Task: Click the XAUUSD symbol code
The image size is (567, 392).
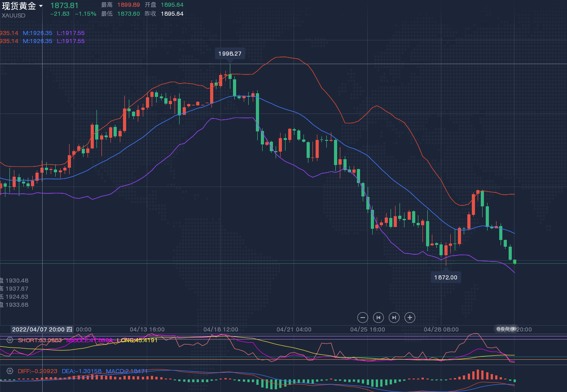Action: 13,15
